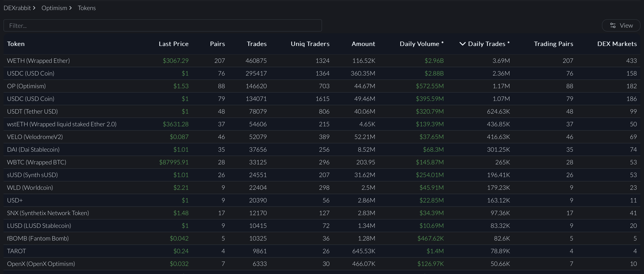Sort by DEX Markets column
This screenshot has width=644, height=274.
617,44
